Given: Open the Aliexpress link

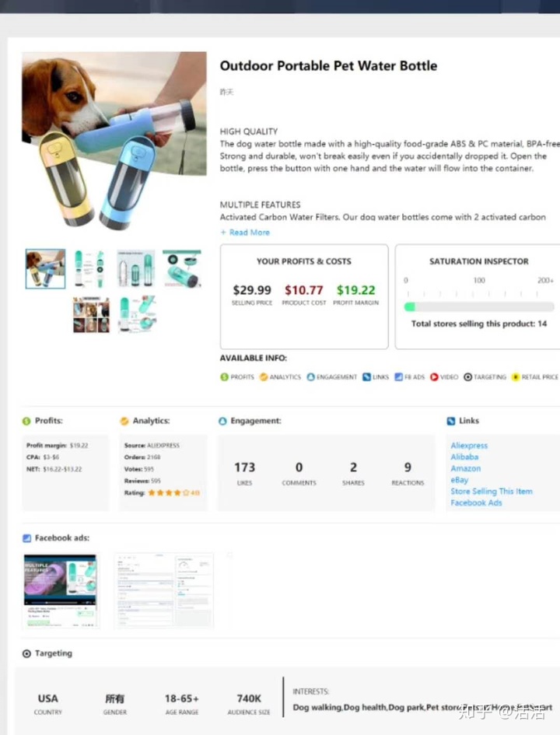Looking at the screenshot, I should [469, 446].
